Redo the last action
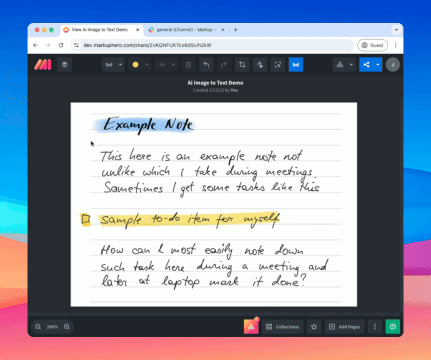The height and width of the screenshot is (360, 431). pyautogui.click(x=224, y=65)
